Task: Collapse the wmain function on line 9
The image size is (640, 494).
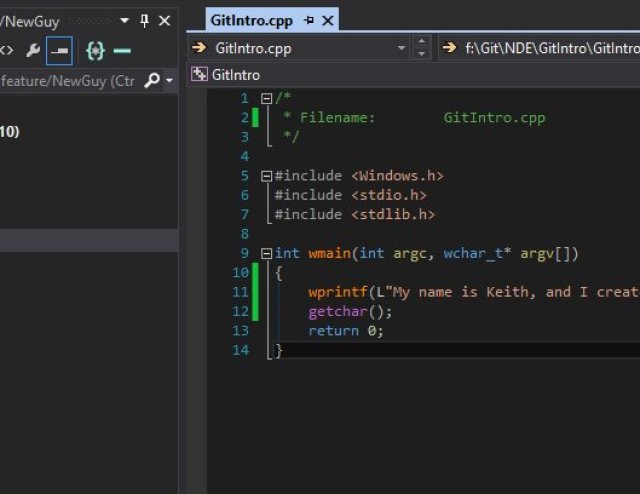Action: 266,254
